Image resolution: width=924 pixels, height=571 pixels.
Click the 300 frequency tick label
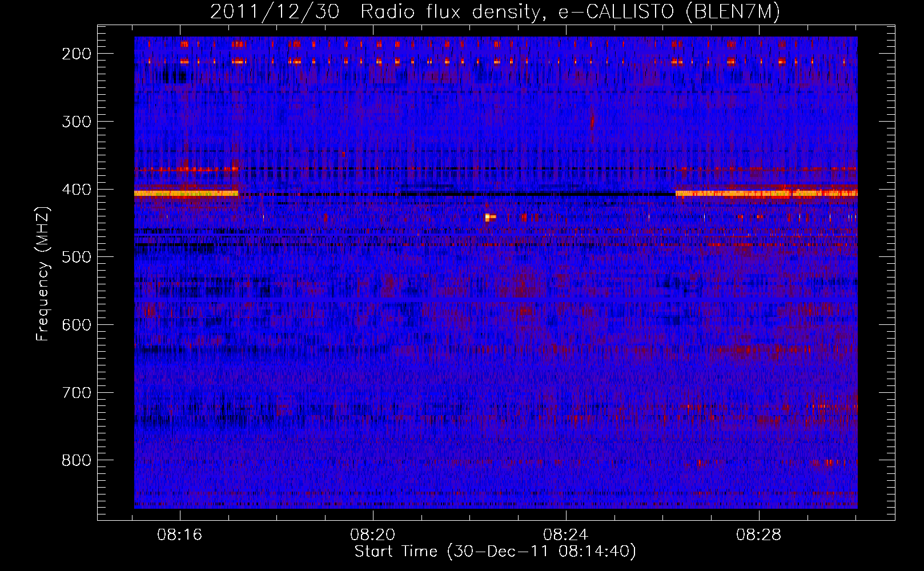point(77,122)
